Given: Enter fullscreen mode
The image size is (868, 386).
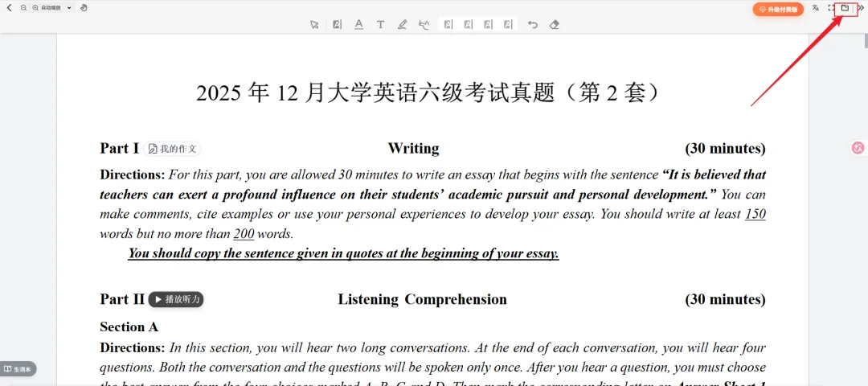Looking at the screenshot, I should (x=831, y=8).
